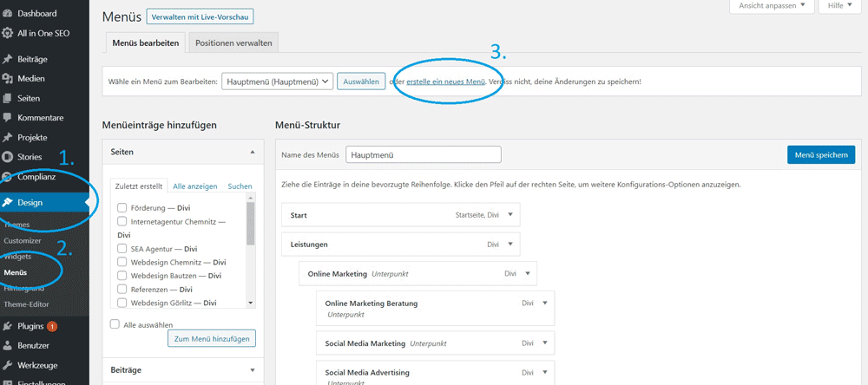This screenshot has width=868, height=385.
Task: Open the Hauptmenü menu selection dropdown
Action: pos(278,82)
